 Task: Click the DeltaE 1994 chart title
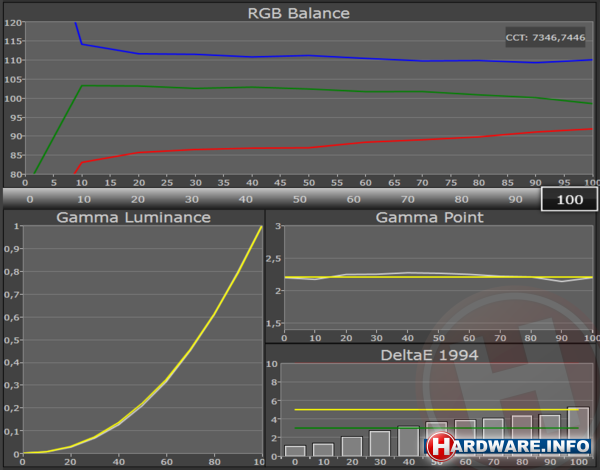tap(429, 355)
